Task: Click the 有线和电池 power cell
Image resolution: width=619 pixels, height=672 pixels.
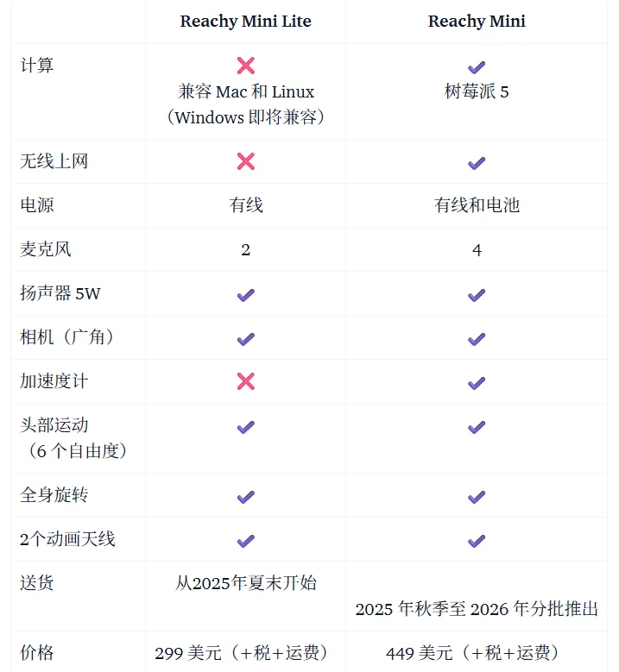Action: pos(477,204)
